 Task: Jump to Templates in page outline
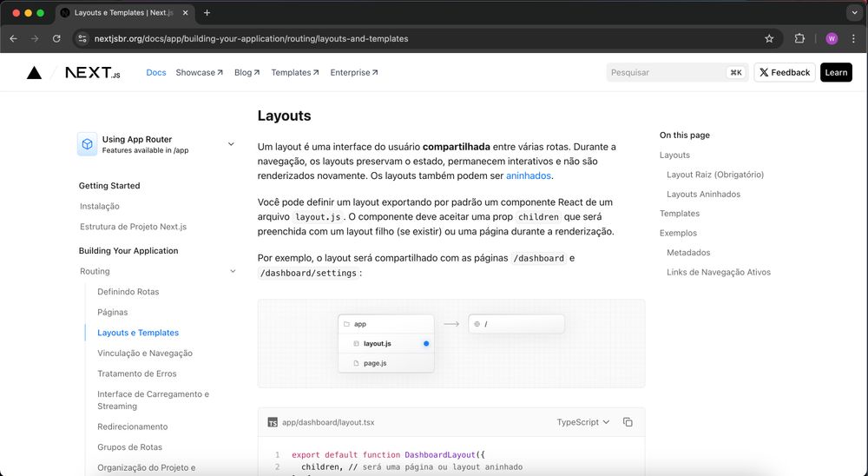point(680,214)
